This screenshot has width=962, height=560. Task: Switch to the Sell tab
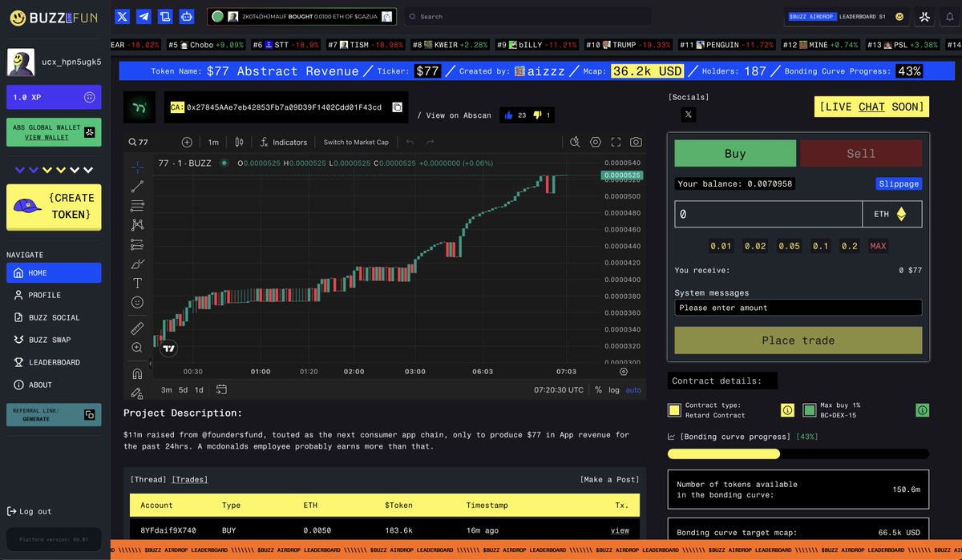click(x=861, y=153)
